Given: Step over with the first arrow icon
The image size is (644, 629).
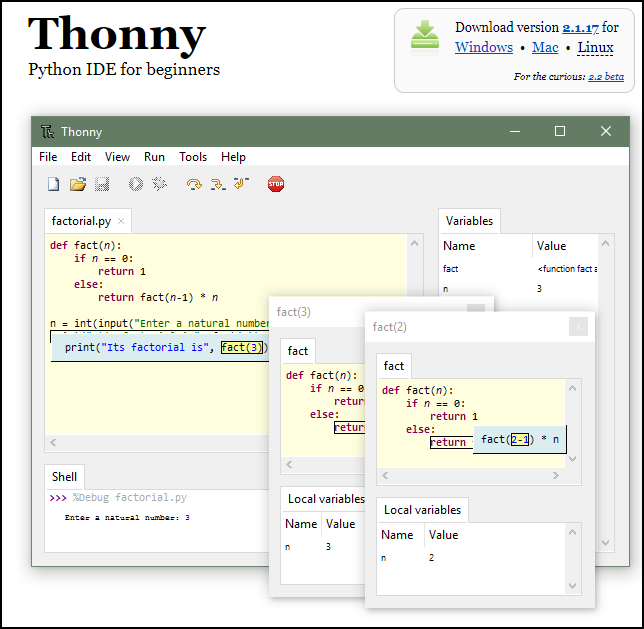Looking at the screenshot, I should point(194,184).
